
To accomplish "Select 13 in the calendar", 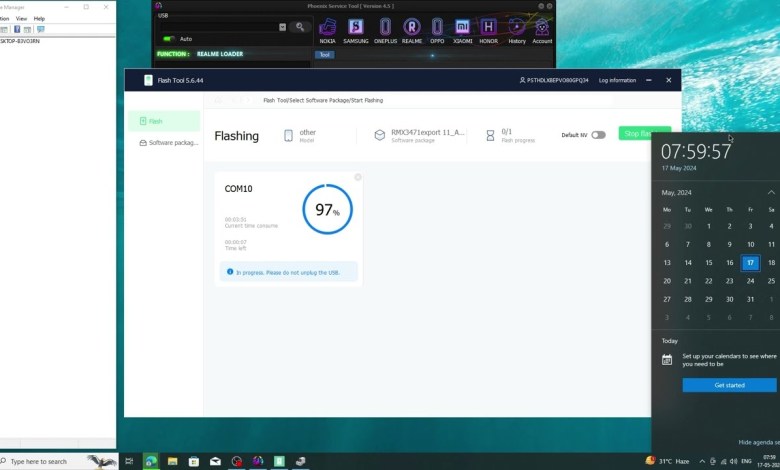I will coord(667,263).
